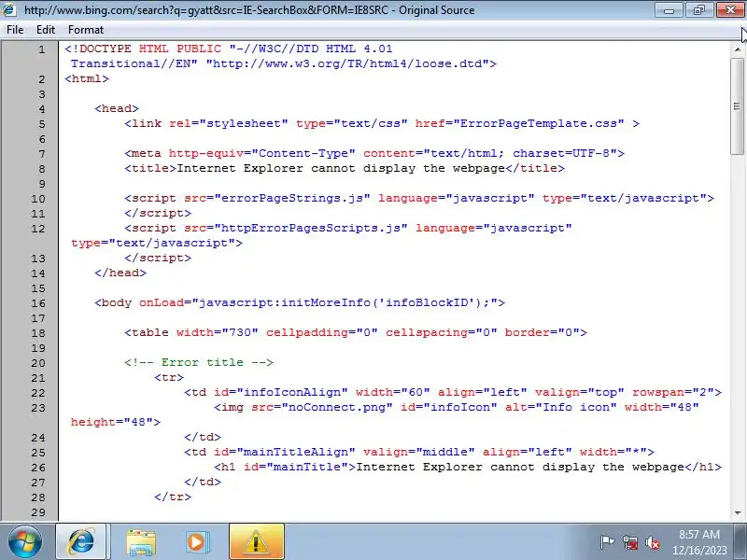Click the network status tray icon
This screenshot has width=747, height=560.
tap(629, 542)
